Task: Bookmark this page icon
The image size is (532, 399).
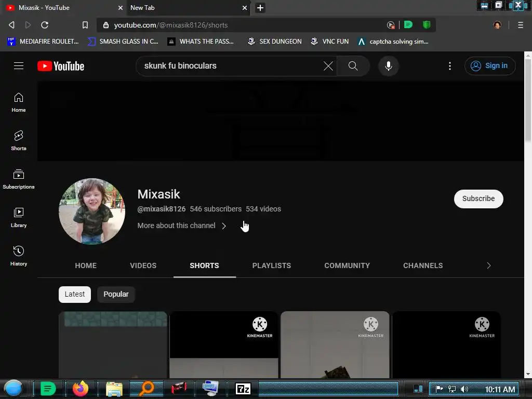Action: pyautogui.click(x=85, y=25)
